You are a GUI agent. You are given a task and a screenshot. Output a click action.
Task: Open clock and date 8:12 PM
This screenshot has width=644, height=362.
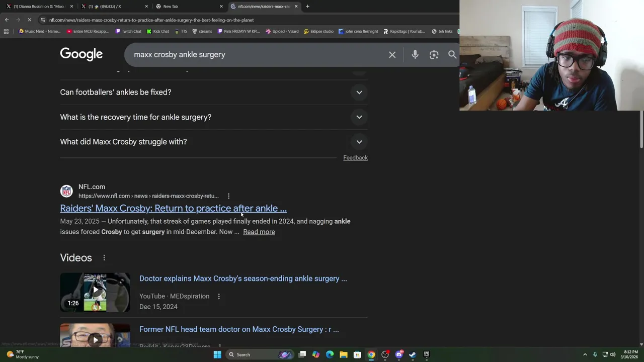tap(630, 354)
